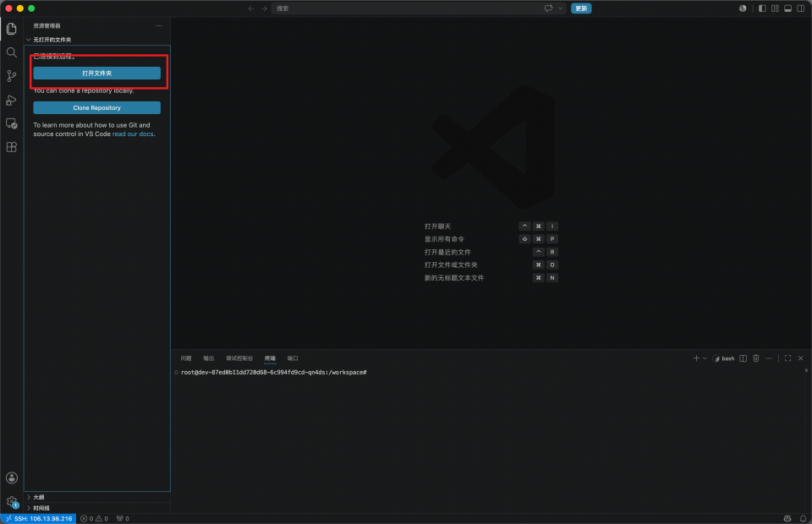Screen dimensions: 812x524
Task: Open the Copilot status bar icon
Action: tap(787, 518)
